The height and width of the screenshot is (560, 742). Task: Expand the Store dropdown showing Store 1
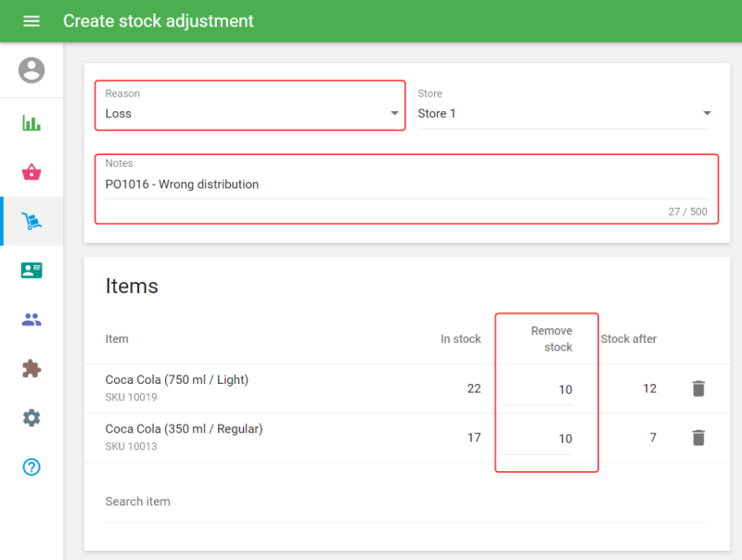pos(564,113)
